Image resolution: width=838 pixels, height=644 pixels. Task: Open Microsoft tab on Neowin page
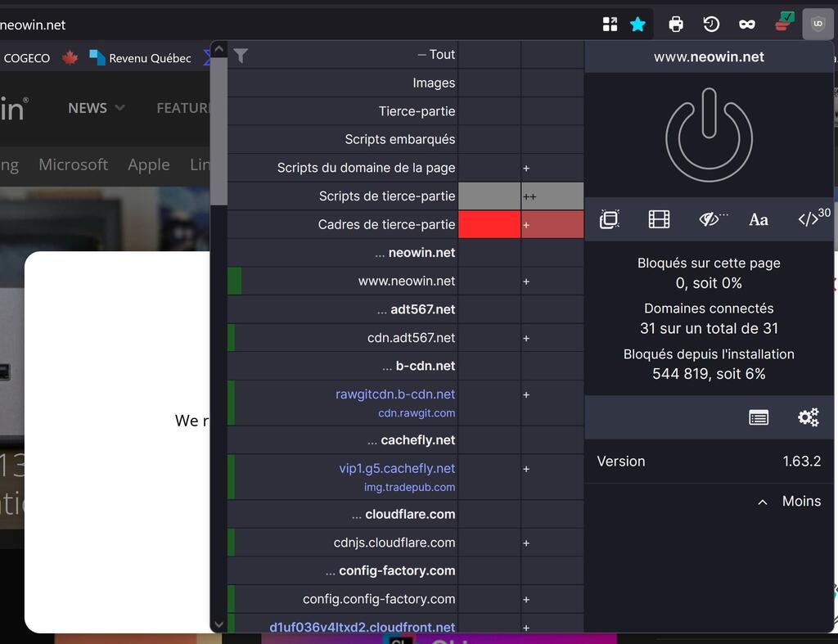(73, 164)
